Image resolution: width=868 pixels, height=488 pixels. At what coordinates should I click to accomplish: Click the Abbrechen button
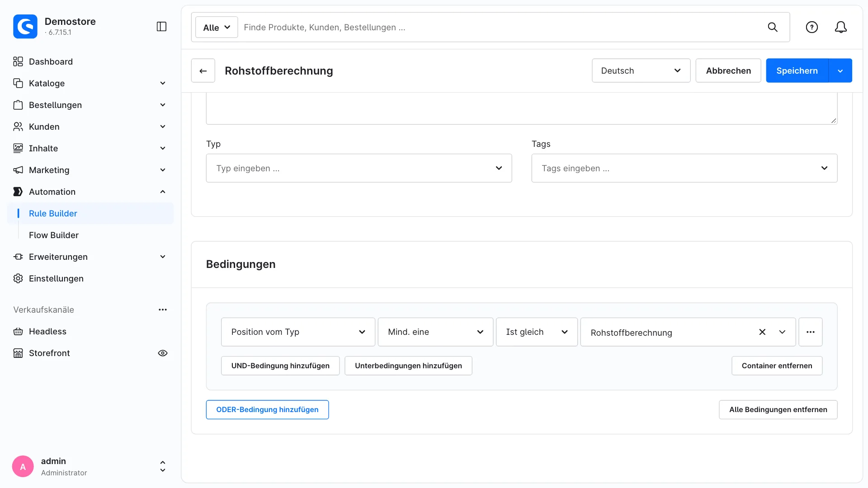click(728, 70)
